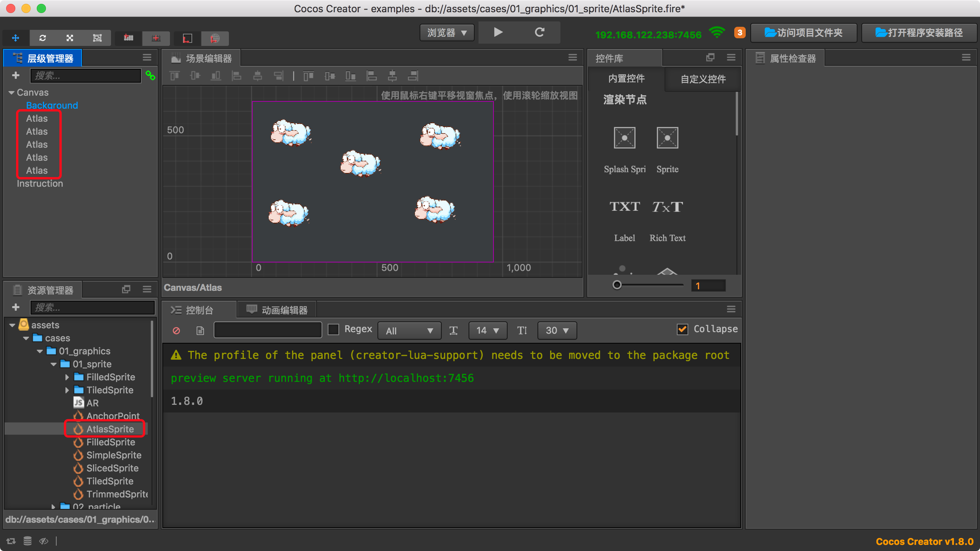The image size is (980, 551).
Task: Uncheck the Collapse checkbox
Action: tap(682, 329)
